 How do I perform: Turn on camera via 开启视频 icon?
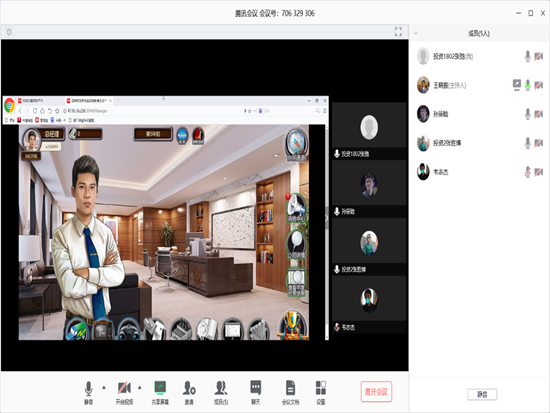click(x=124, y=393)
